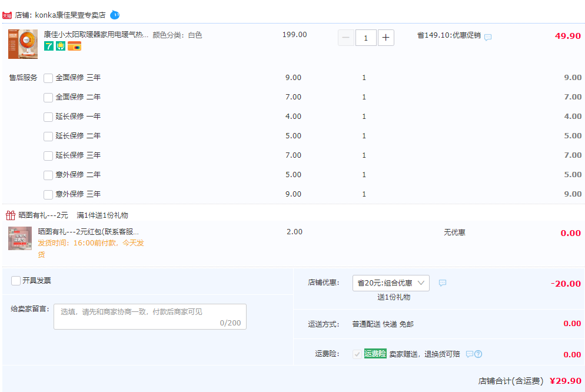Open the 晒图有礼 gift product thumbnail
The height and width of the screenshot is (392, 585).
[x=20, y=238]
